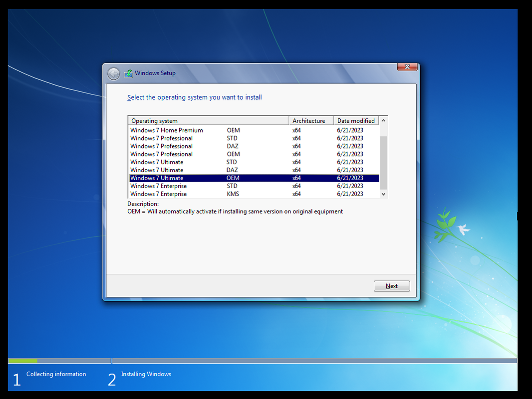Select Windows 7 Professional OEM row
532x399 pixels.
(x=254, y=154)
